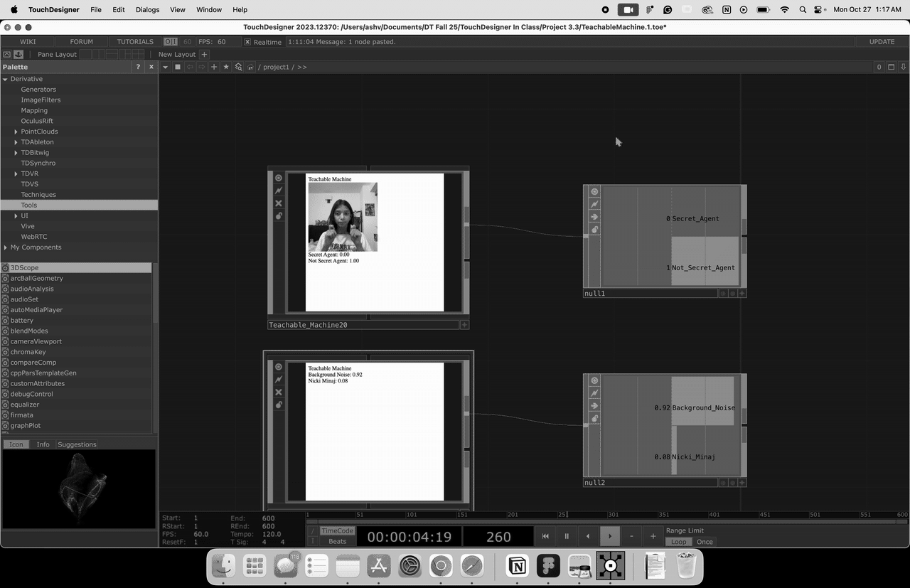
Task: Open the TUTORIALS link
Action: pyautogui.click(x=135, y=42)
